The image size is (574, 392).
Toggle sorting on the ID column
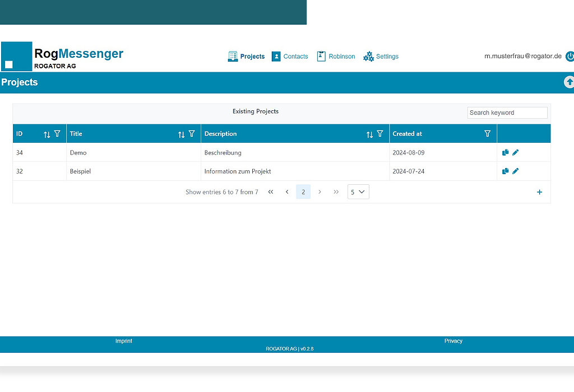coord(46,134)
